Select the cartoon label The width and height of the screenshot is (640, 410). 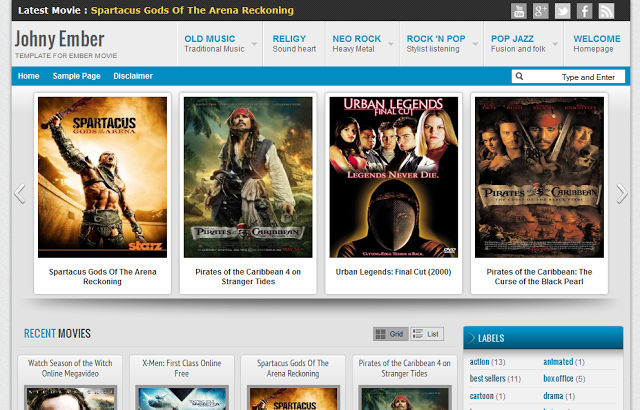482,396
